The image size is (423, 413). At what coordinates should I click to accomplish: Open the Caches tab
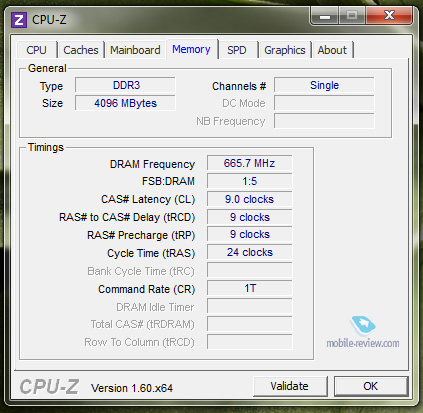click(x=81, y=50)
